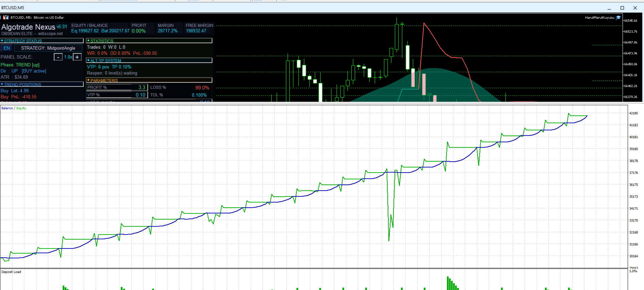Click the v5.31 version label
The height and width of the screenshot is (290, 644).
[x=62, y=27]
